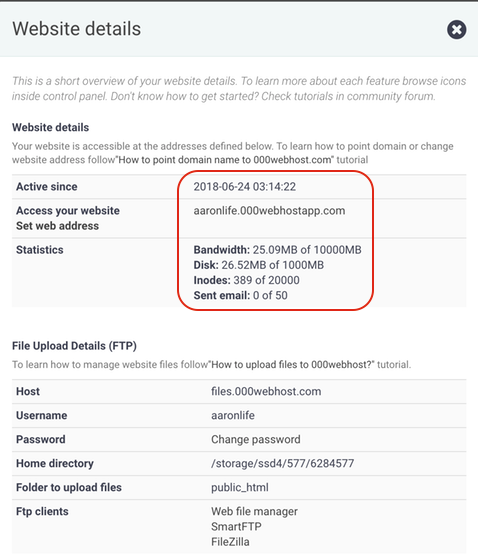Select the home directory path text
Image resolution: width=478 pixels, height=560 pixels.
click(x=283, y=464)
